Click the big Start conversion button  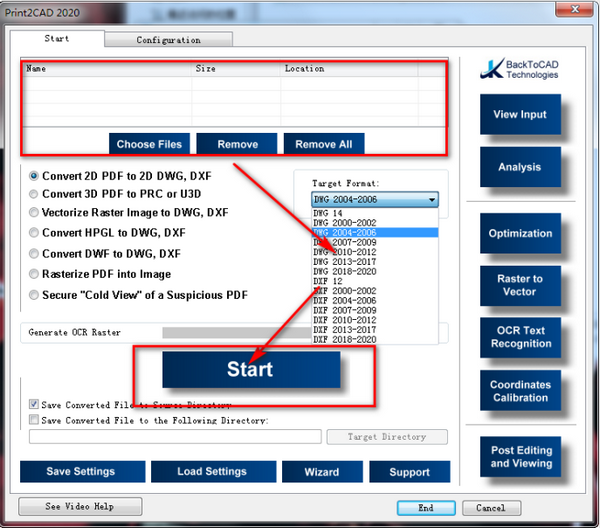click(x=251, y=370)
